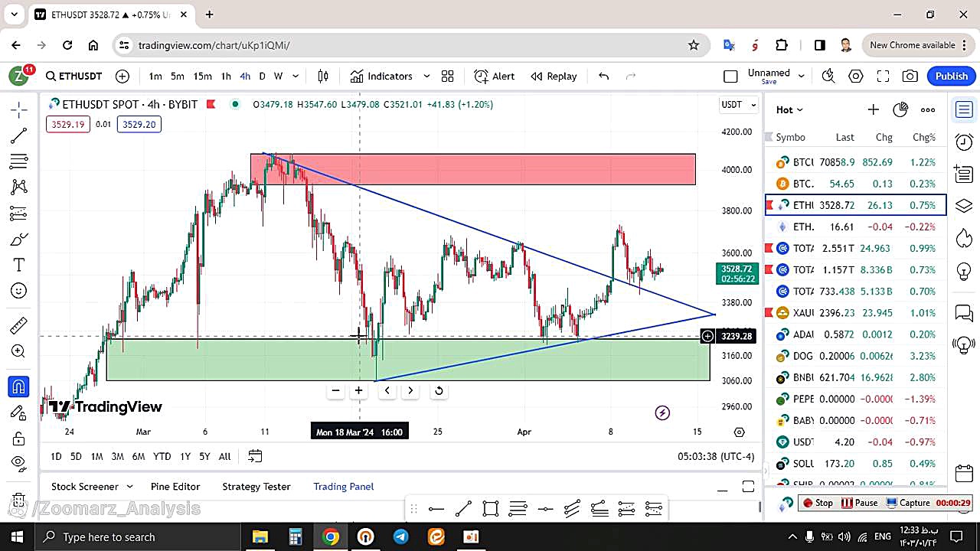Activate the zoom in tool
Image resolution: width=980 pixels, height=551 pixels.
(x=19, y=351)
